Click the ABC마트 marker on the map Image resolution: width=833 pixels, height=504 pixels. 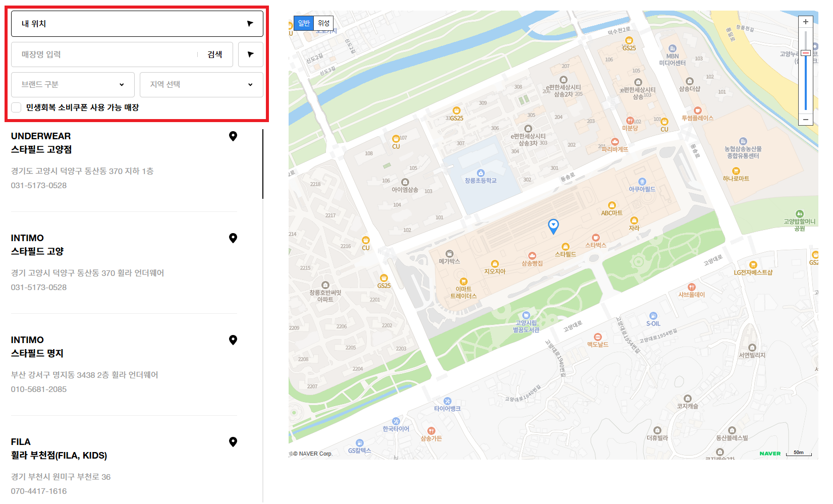click(612, 205)
